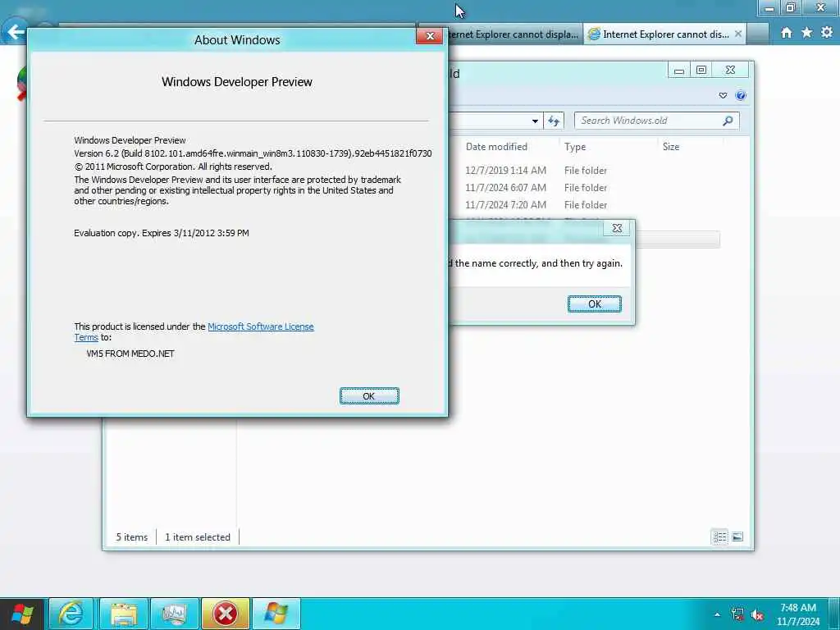Open a new Internet Explorer tab
Viewport: 840px width, 630px height.
(757, 34)
